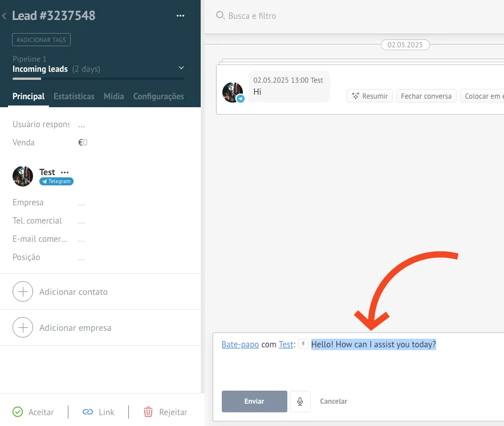
Task: Click the microphone voice message icon
Action: pos(300,401)
